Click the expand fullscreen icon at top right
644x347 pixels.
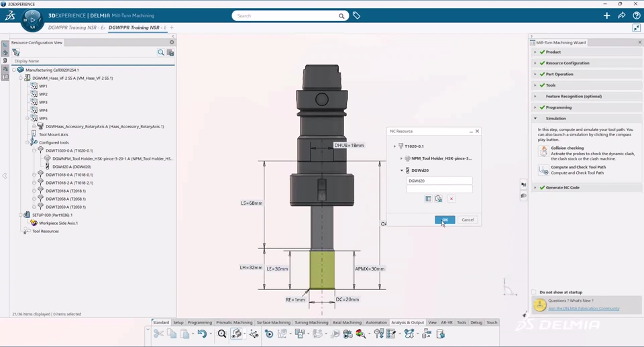coord(636,28)
